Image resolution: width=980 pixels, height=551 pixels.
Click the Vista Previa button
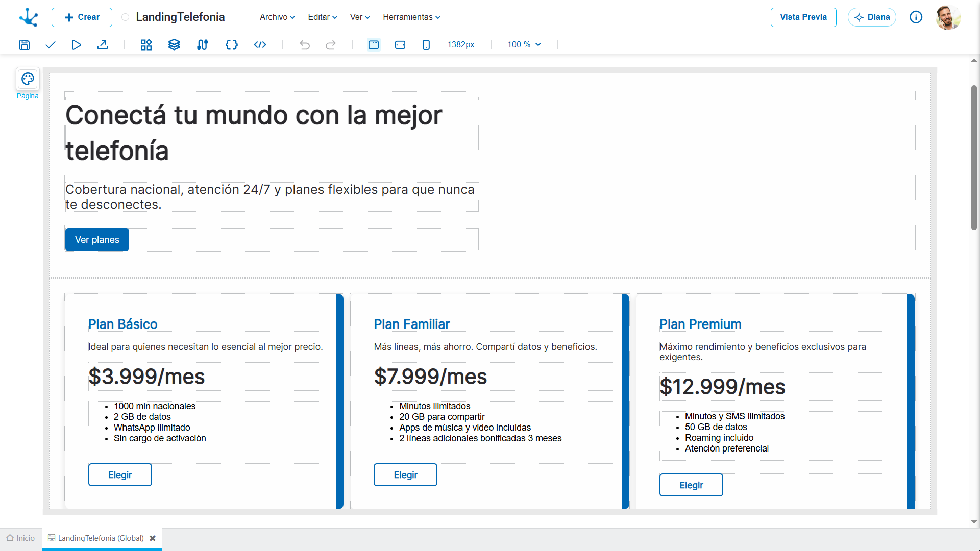[x=803, y=17]
